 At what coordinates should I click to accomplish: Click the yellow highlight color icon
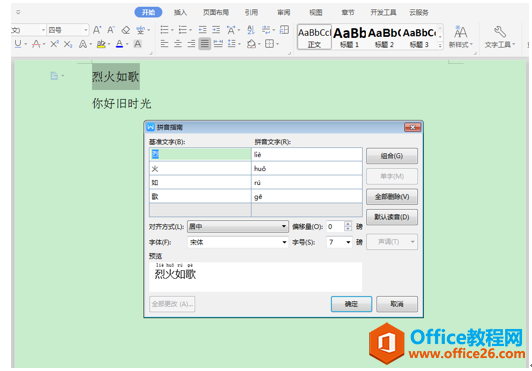[x=101, y=44]
